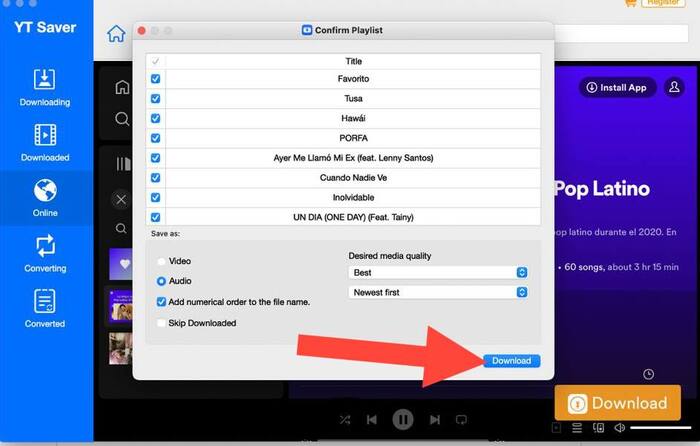
Task: Select the Hawái row title
Action: pyautogui.click(x=353, y=118)
